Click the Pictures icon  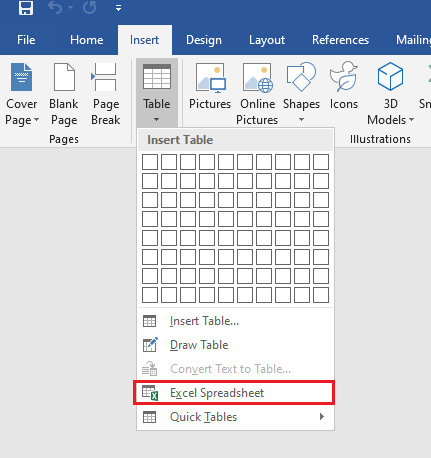(210, 78)
